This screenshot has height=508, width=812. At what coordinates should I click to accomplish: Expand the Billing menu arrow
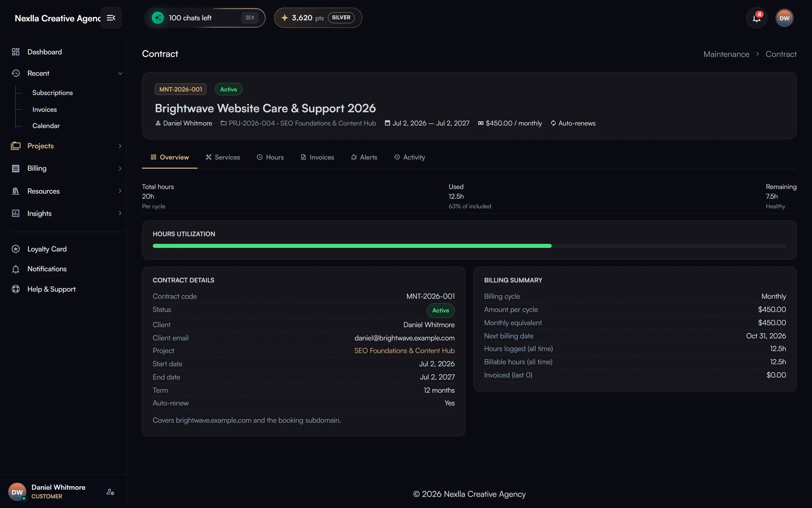pyautogui.click(x=120, y=168)
